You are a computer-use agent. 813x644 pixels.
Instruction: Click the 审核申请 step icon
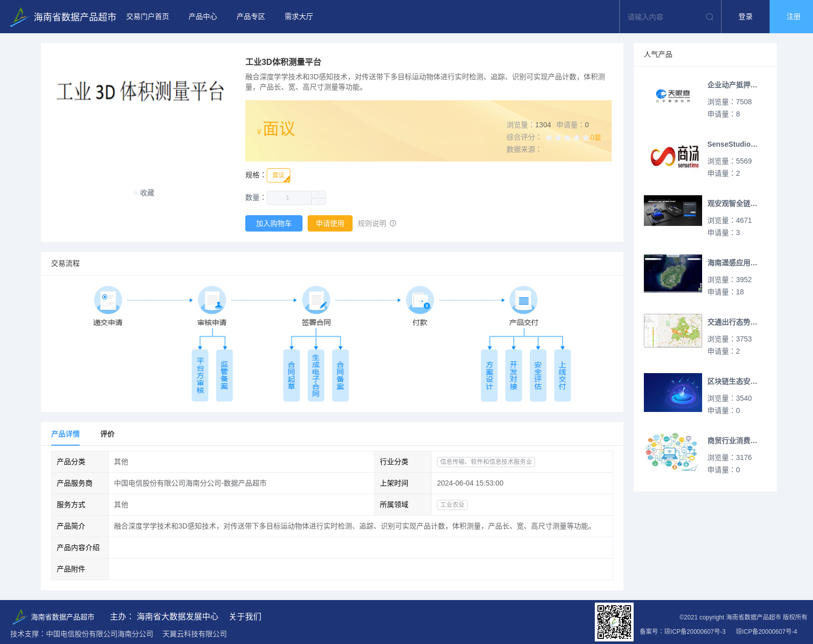click(212, 300)
